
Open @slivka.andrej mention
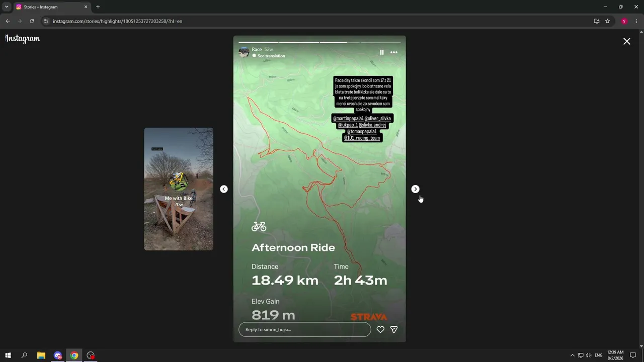[372, 125]
